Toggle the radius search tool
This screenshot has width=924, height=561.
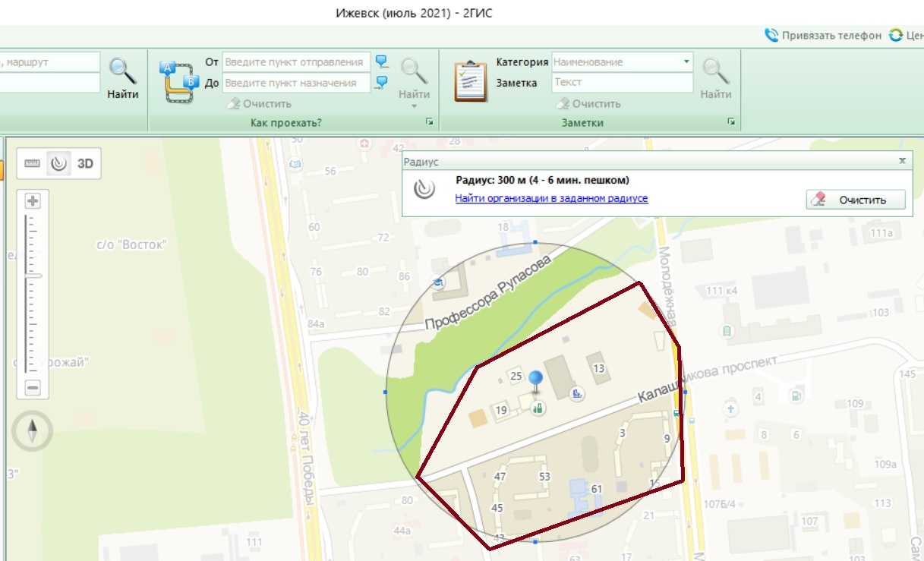click(58, 163)
